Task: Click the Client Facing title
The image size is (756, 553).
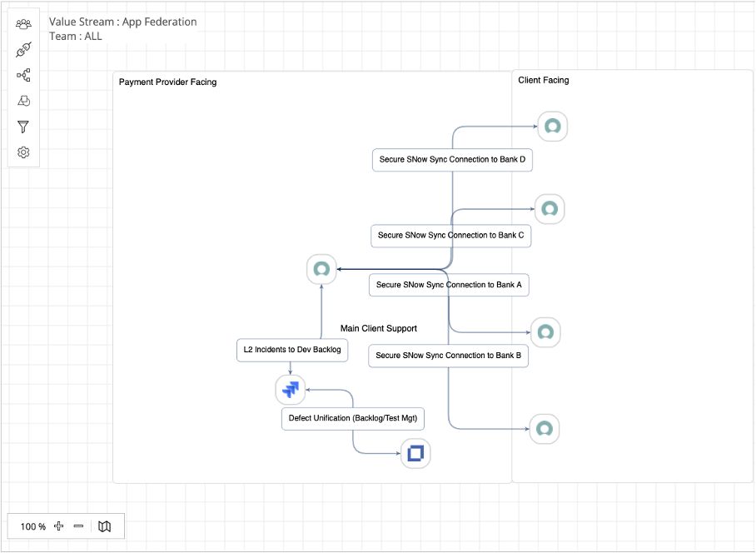Action: tap(544, 80)
